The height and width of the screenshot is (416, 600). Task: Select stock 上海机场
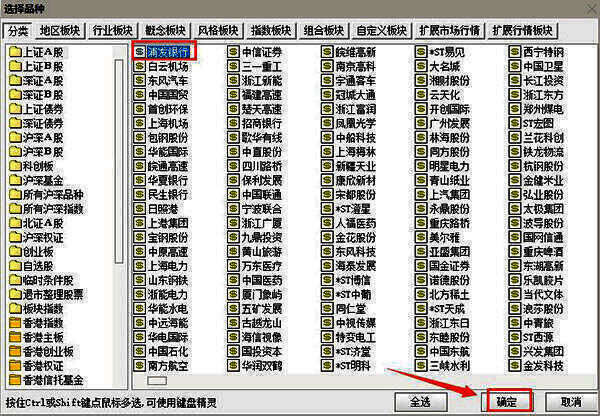click(x=168, y=123)
